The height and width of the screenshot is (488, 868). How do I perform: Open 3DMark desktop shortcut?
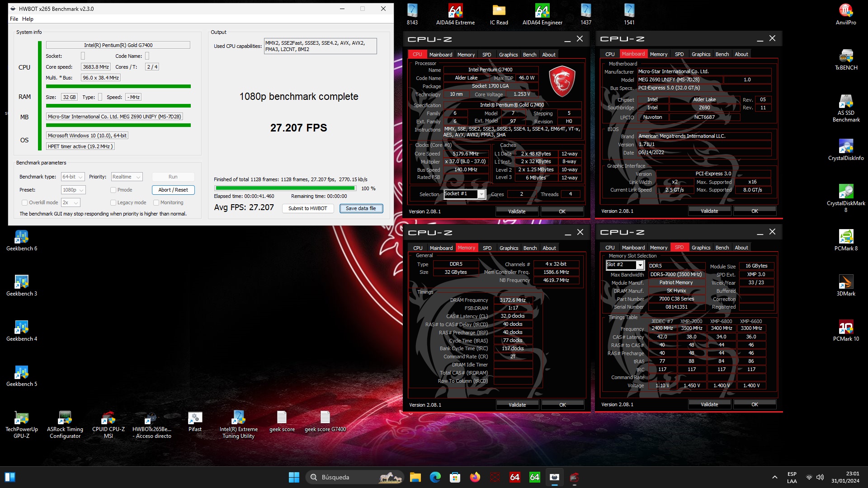click(846, 286)
